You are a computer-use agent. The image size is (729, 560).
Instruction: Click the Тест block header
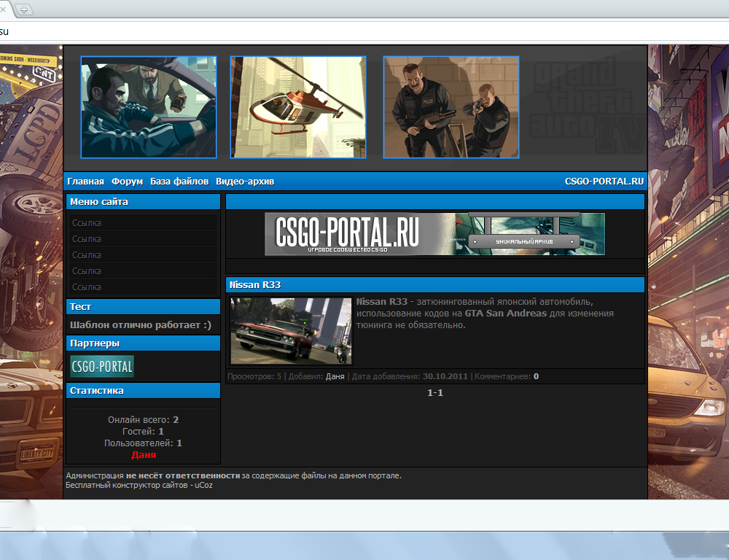point(143,307)
